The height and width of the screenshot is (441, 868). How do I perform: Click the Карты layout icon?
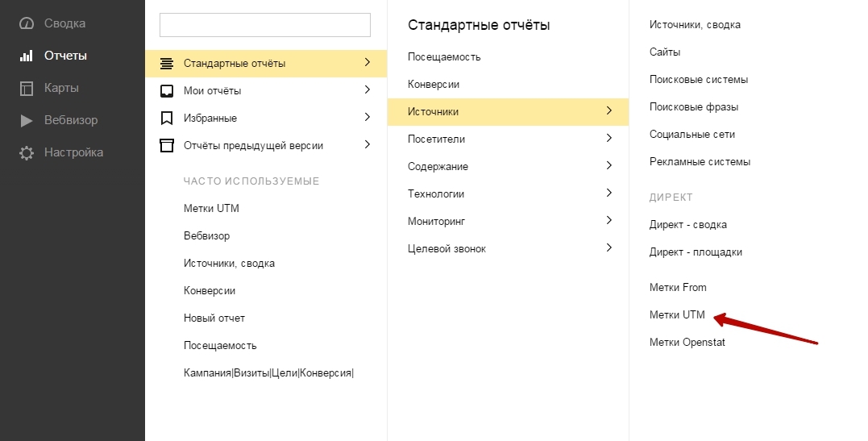pos(27,89)
